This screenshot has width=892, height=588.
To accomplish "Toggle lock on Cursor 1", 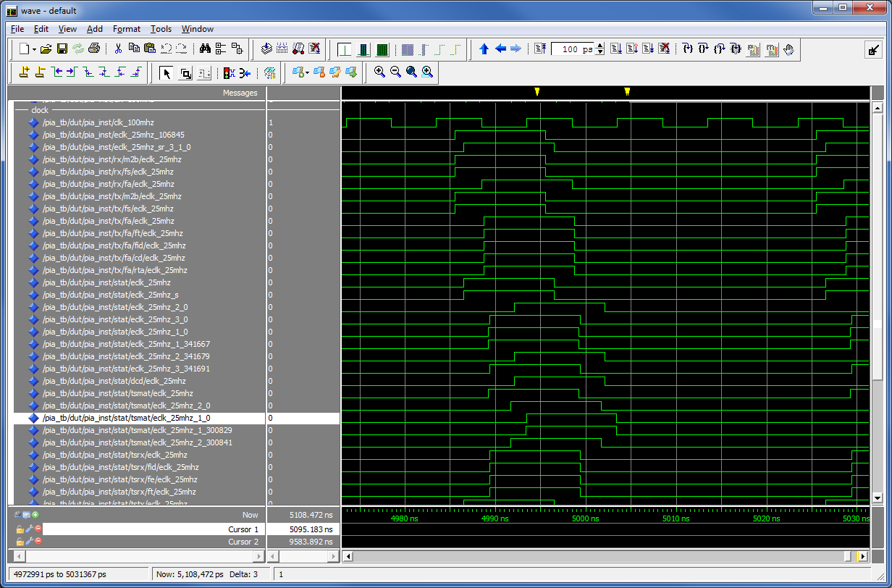I will [x=20, y=529].
